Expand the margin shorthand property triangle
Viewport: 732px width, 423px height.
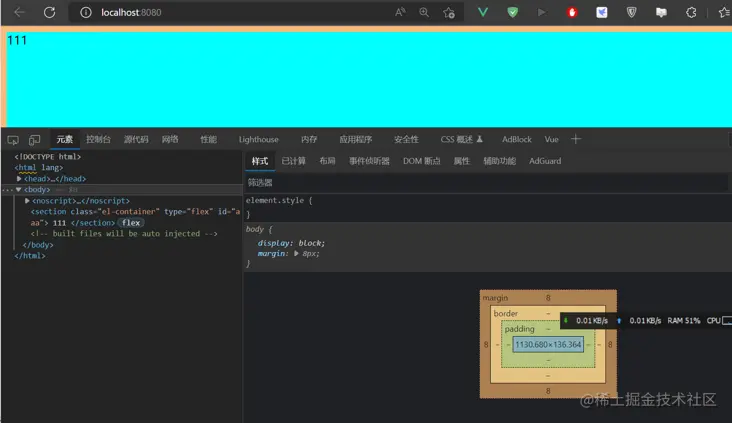(296, 254)
